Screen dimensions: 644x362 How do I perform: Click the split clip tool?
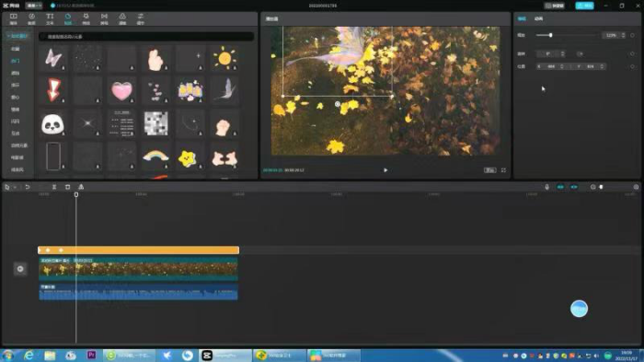pos(54,187)
